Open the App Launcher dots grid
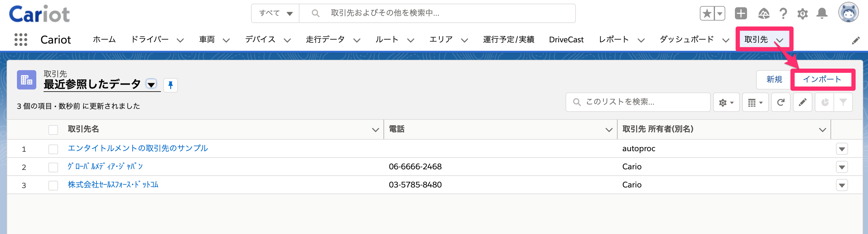This screenshot has height=234, width=868. coord(21,40)
